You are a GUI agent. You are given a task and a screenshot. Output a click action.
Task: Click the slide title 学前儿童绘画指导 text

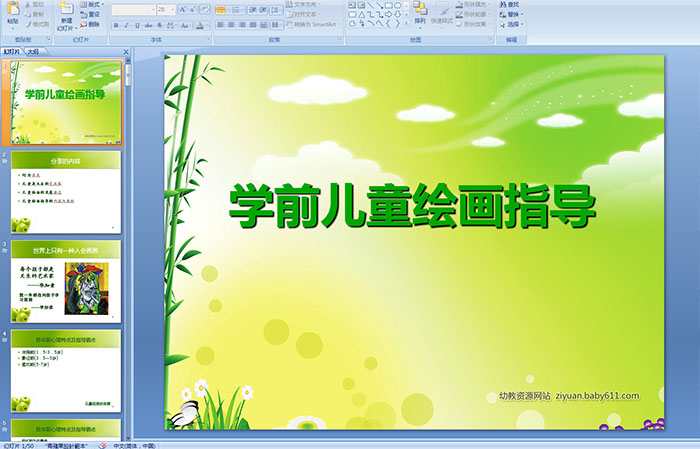[413, 206]
